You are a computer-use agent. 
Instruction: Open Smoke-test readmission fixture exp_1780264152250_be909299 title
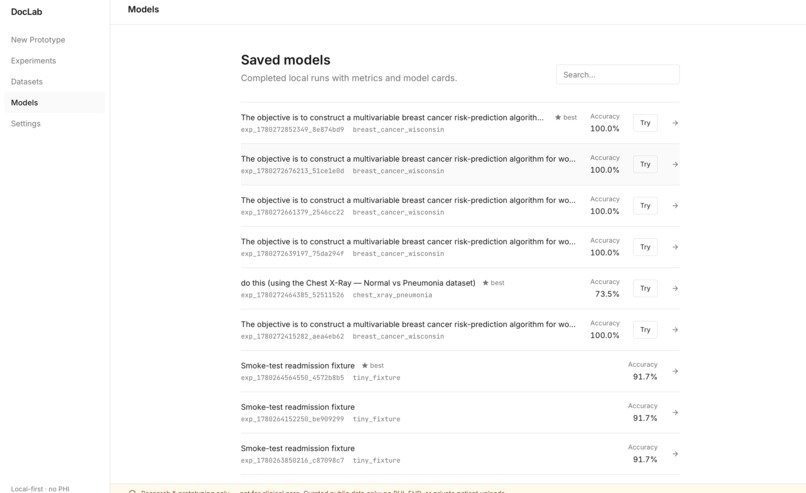pyautogui.click(x=298, y=407)
